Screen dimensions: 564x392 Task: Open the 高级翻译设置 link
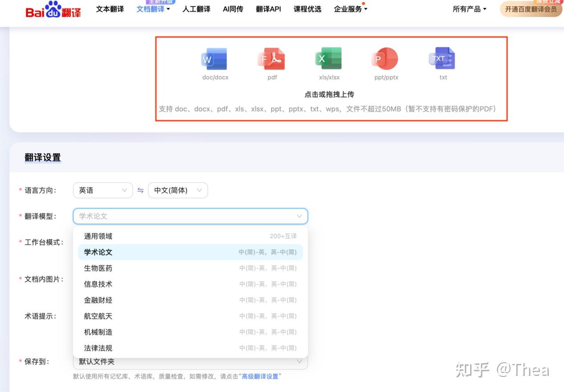pos(260,376)
